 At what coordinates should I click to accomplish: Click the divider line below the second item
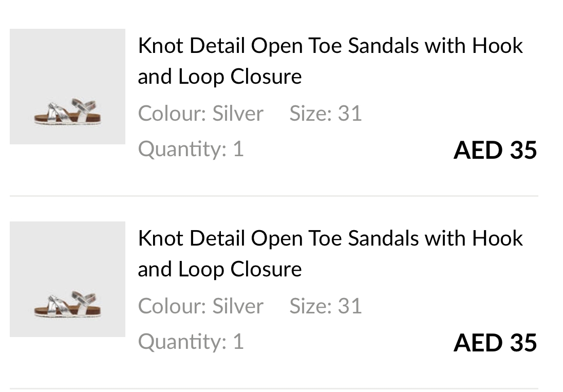[x=274, y=388]
